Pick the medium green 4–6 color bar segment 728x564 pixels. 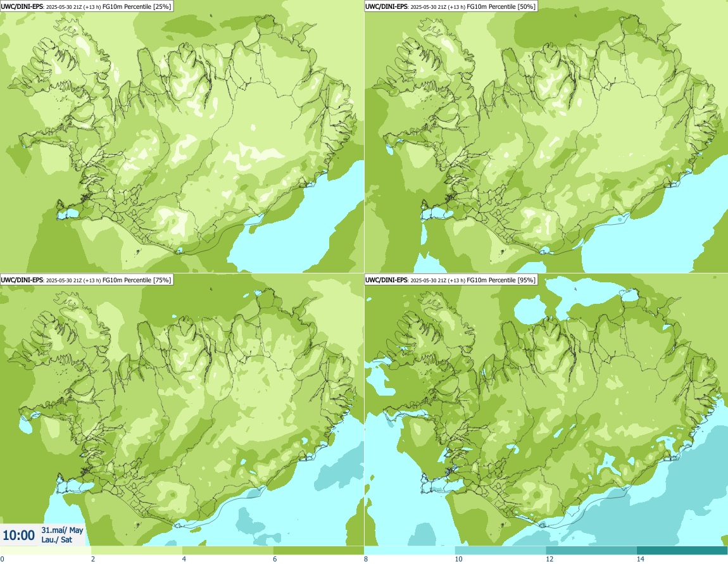pyautogui.click(x=227, y=551)
